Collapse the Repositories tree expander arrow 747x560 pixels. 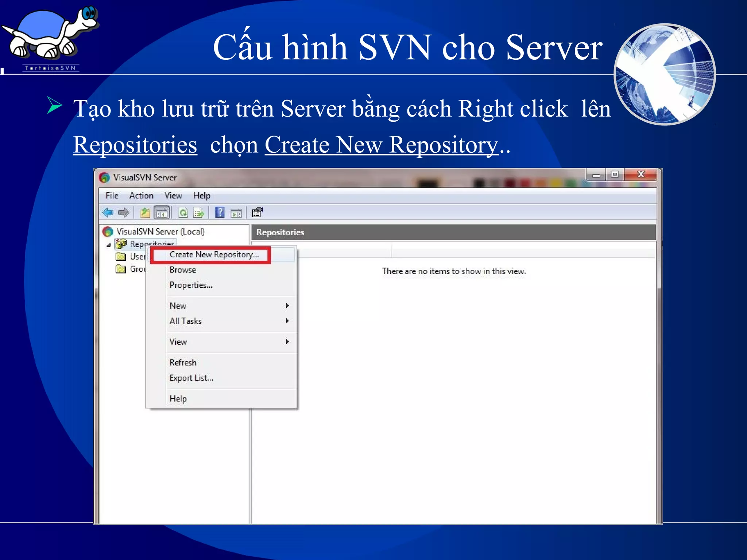pos(109,245)
